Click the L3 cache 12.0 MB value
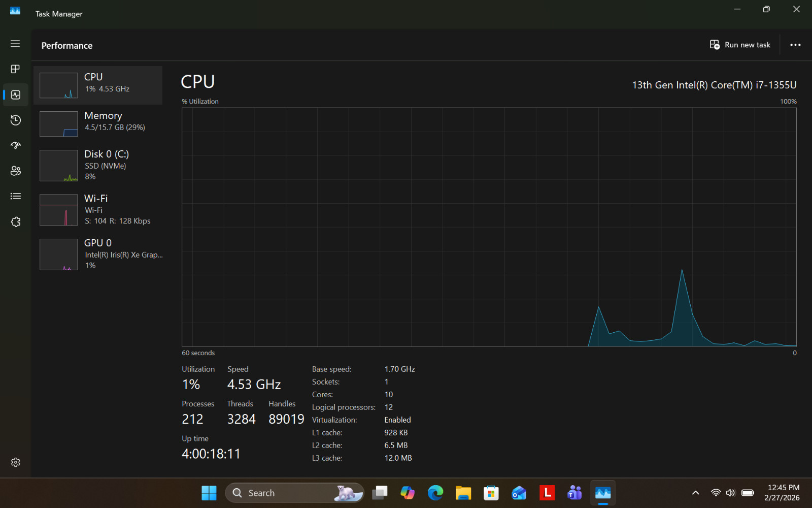This screenshot has width=812, height=508. (398, 458)
